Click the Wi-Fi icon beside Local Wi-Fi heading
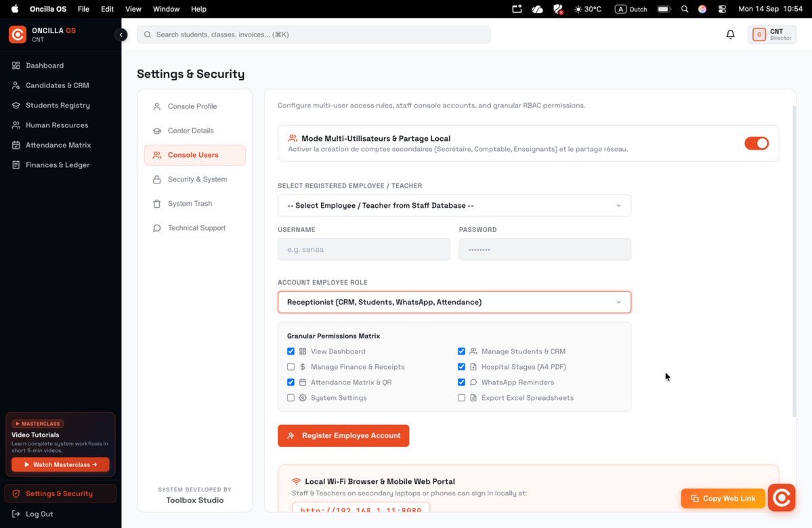This screenshot has height=528, width=812. [296, 481]
